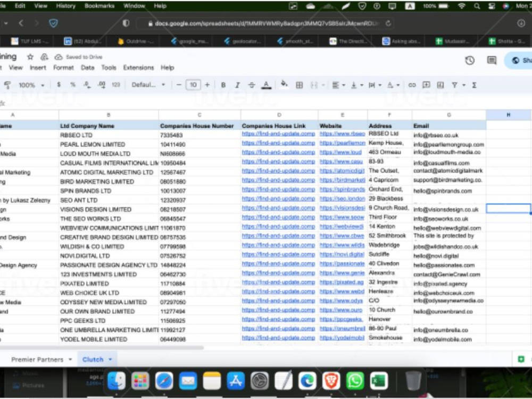Open WhatsApp from the Dock
The image size is (532, 399).
click(x=355, y=381)
